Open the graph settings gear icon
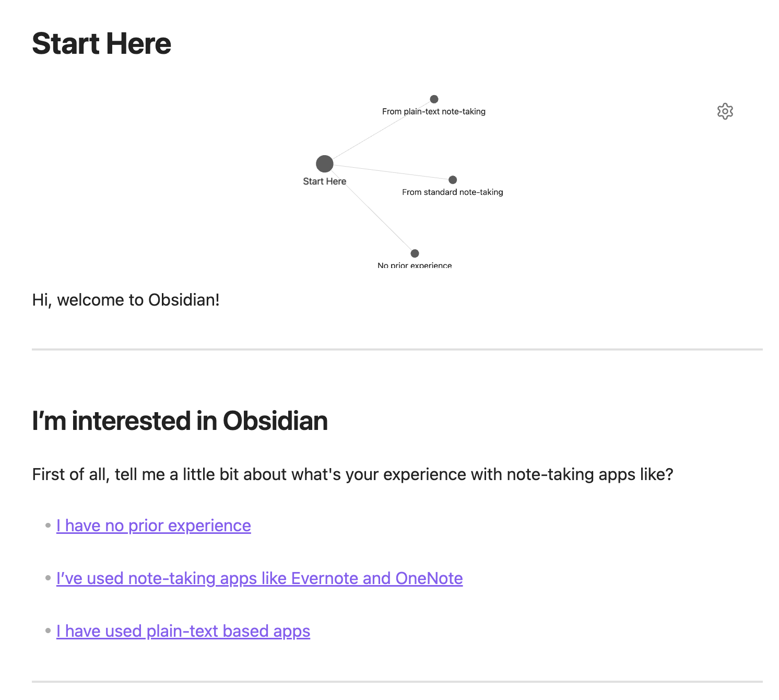779x700 pixels. 725,111
